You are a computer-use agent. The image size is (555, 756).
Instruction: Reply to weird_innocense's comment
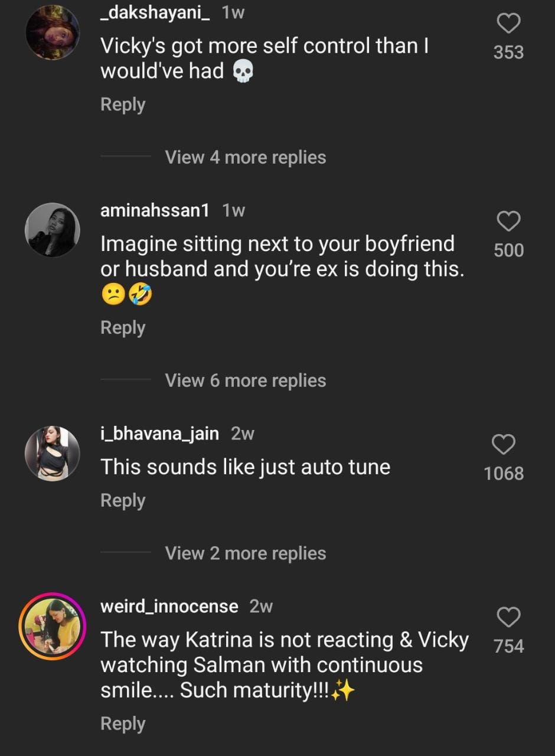click(x=123, y=724)
